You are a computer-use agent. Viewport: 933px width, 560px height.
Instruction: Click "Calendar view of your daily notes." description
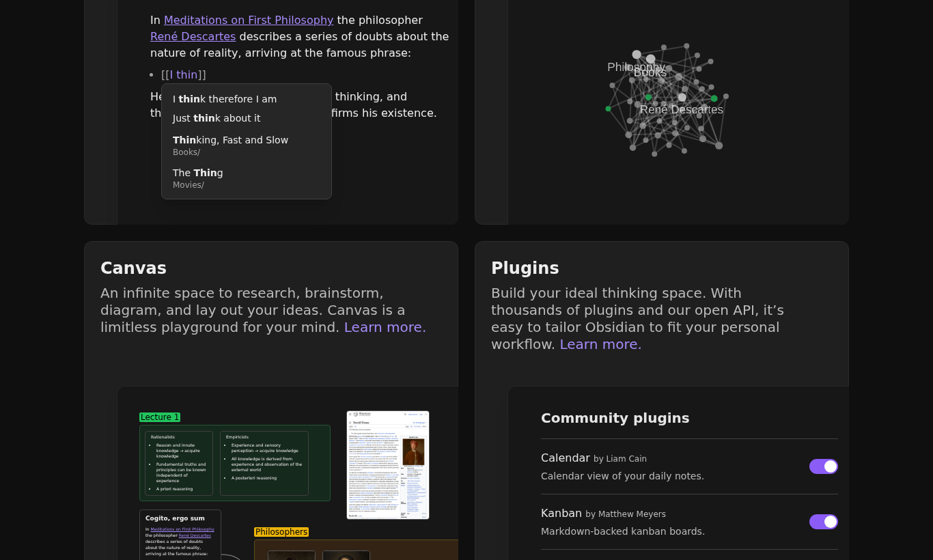(622, 476)
